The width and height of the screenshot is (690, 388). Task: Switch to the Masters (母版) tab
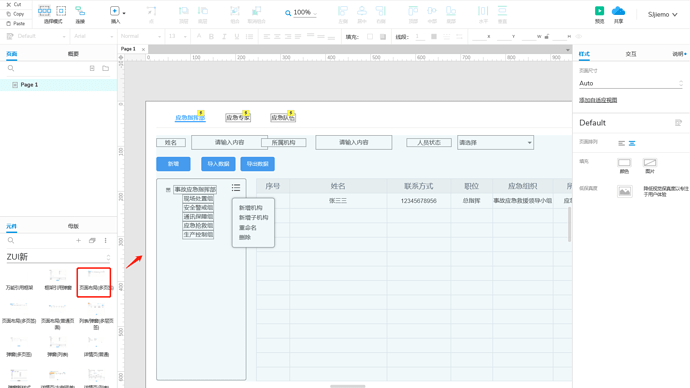click(73, 226)
